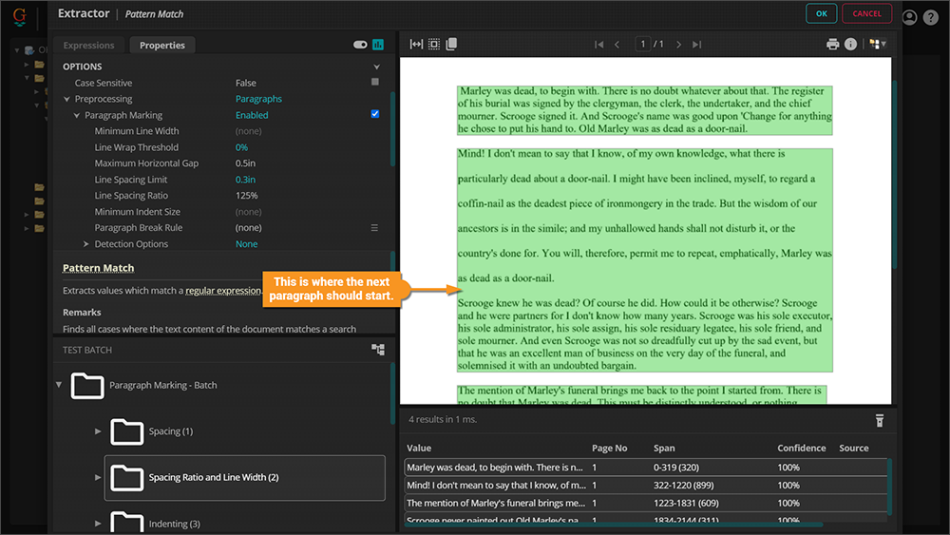
Task: Collapse the OPTIONS section chevron
Action: tap(377, 67)
